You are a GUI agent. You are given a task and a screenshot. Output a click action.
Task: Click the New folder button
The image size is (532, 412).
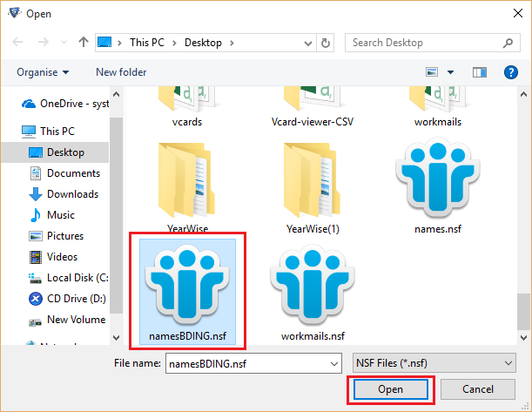click(121, 72)
